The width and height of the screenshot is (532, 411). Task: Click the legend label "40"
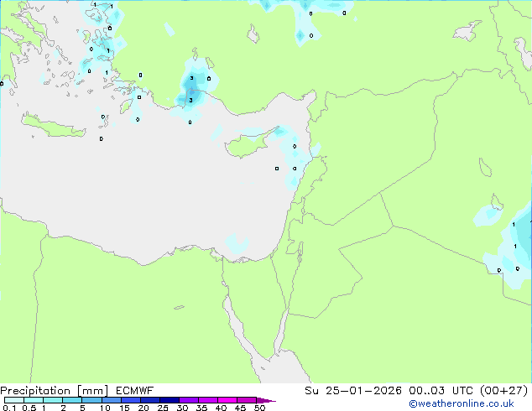point(221,408)
